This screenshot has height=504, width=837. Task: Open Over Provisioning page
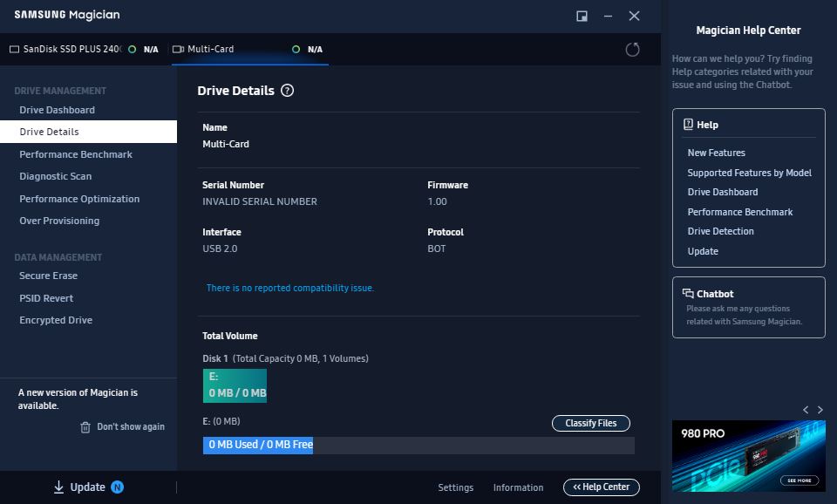point(59,221)
